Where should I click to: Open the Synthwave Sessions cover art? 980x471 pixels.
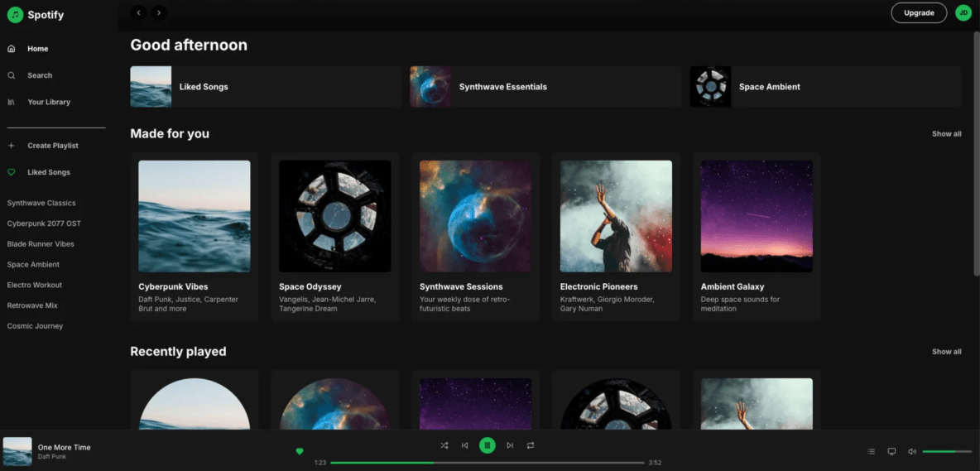coord(476,216)
